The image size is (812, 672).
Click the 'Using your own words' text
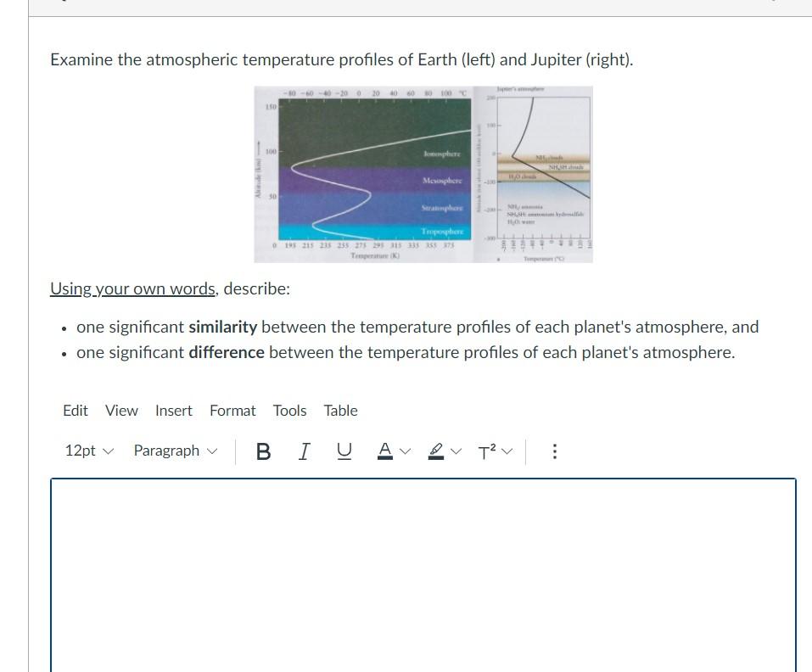[x=132, y=288]
